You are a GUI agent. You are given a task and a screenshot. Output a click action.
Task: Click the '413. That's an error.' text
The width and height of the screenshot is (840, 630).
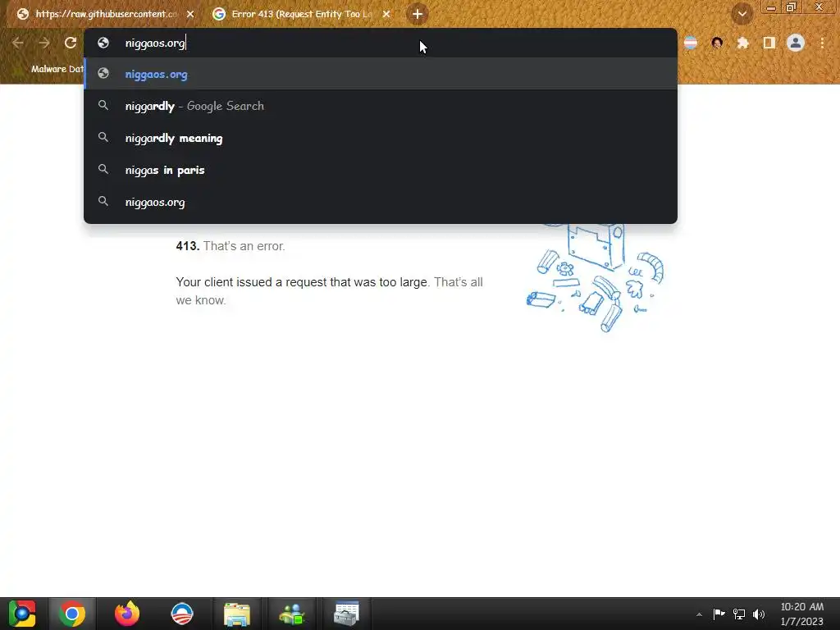pyautogui.click(x=231, y=246)
